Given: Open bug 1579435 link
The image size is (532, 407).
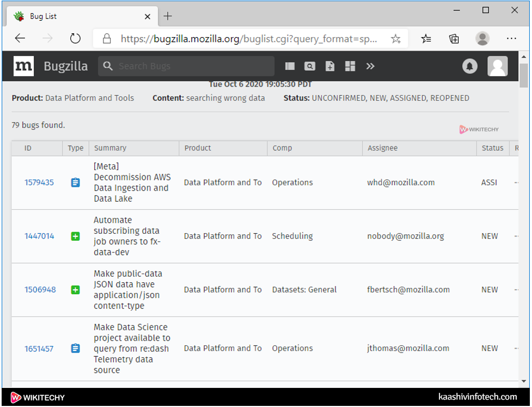Looking at the screenshot, I should pyautogui.click(x=39, y=183).
